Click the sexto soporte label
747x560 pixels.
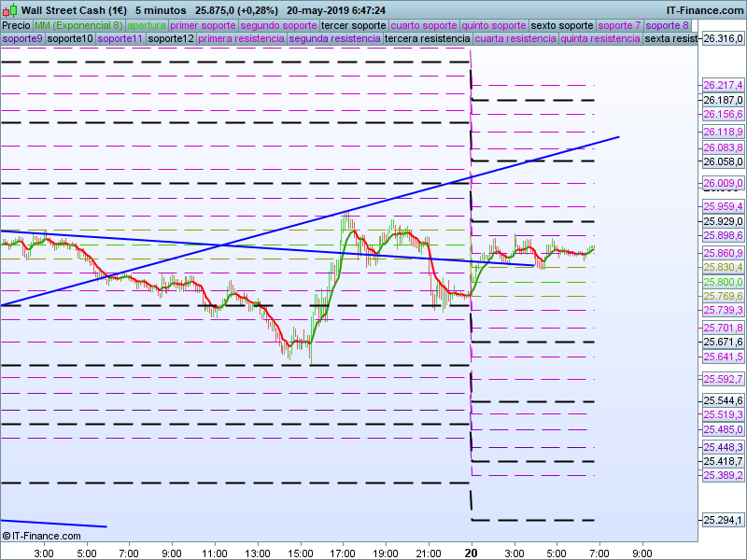[x=562, y=25]
